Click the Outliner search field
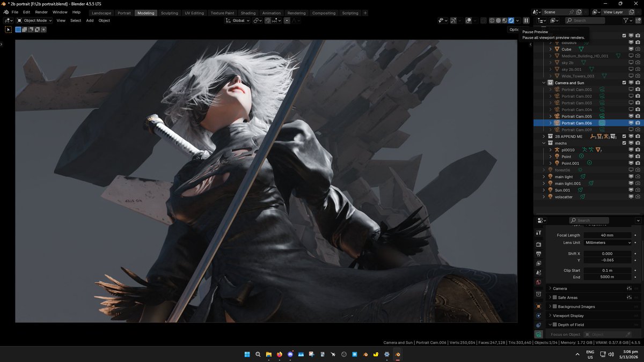This screenshot has height=362, width=644. click(x=586, y=20)
